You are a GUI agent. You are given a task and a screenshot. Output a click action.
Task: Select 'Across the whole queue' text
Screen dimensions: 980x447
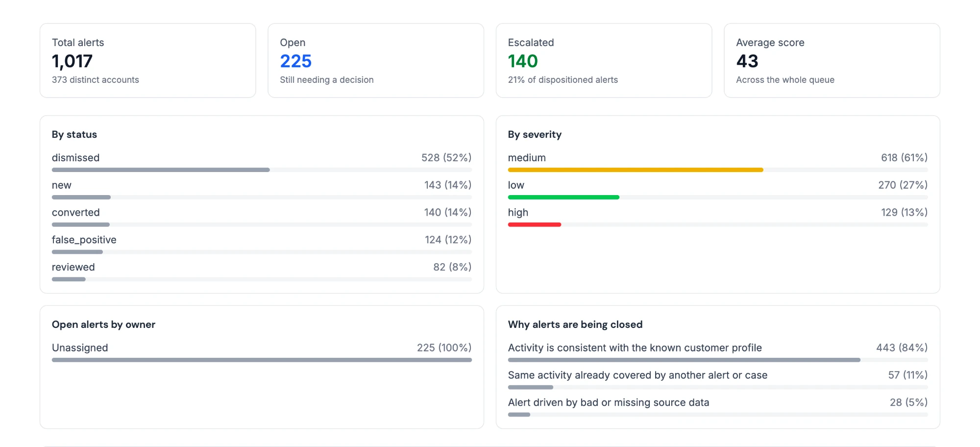click(x=785, y=80)
